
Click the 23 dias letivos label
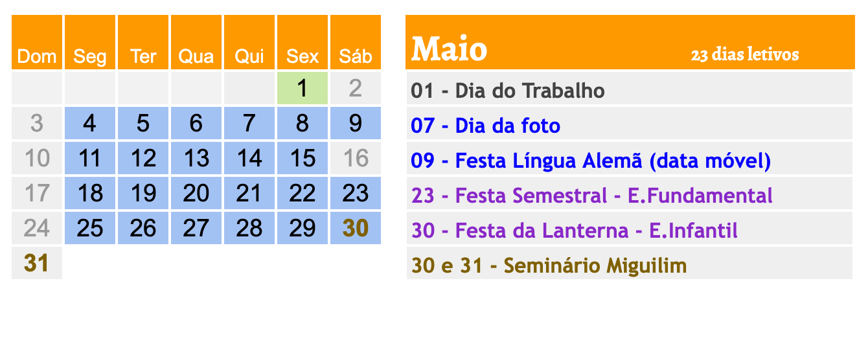click(x=745, y=55)
